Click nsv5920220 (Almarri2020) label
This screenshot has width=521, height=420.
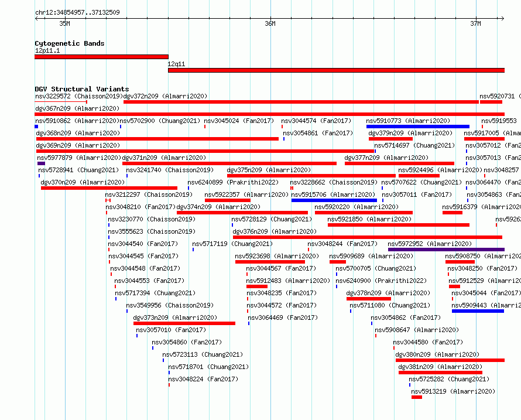point(357,207)
